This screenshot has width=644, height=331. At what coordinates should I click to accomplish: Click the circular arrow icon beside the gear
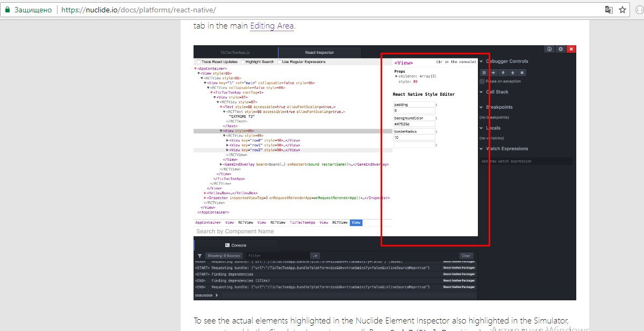(x=549, y=49)
